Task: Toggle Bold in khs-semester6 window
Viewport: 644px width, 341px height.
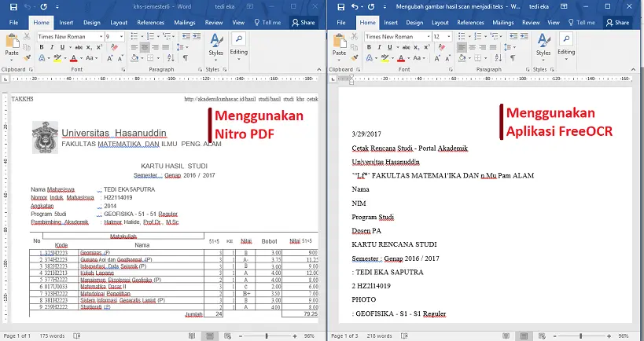Action: [42, 47]
